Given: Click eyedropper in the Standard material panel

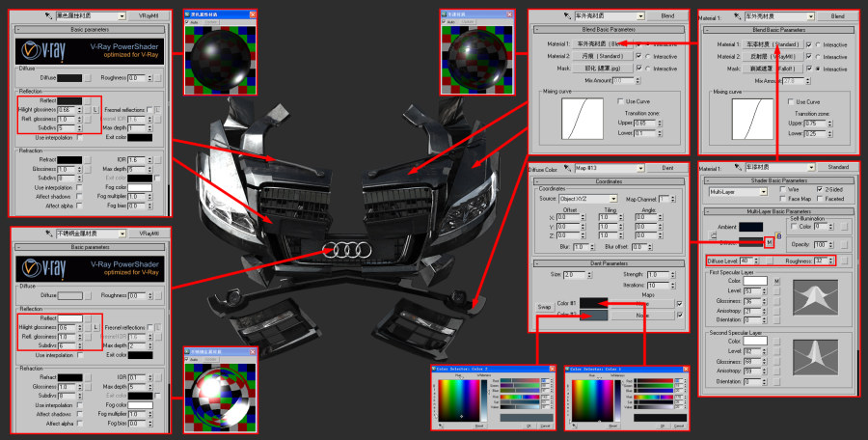Looking at the screenshot, I should pyautogui.click(x=736, y=167).
